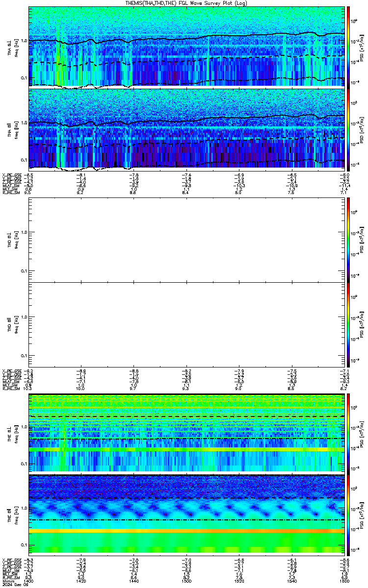Viewport: 368px width, 588px height.
Task: Click the '1520' time tick label
Action: point(239,581)
